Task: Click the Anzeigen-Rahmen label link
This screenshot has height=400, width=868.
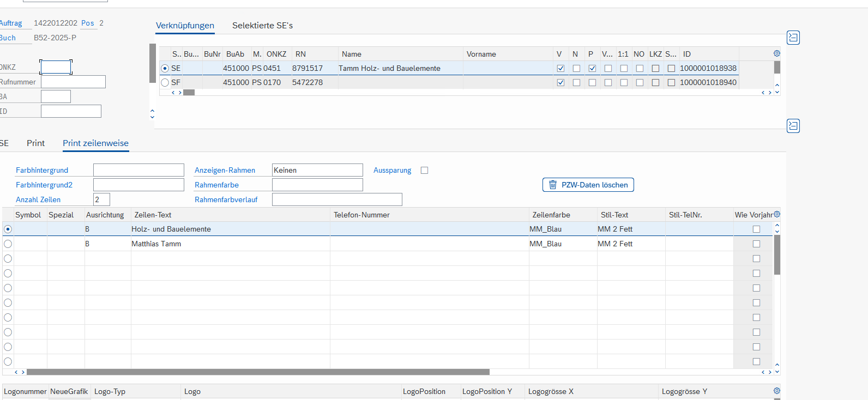Action: tap(225, 170)
